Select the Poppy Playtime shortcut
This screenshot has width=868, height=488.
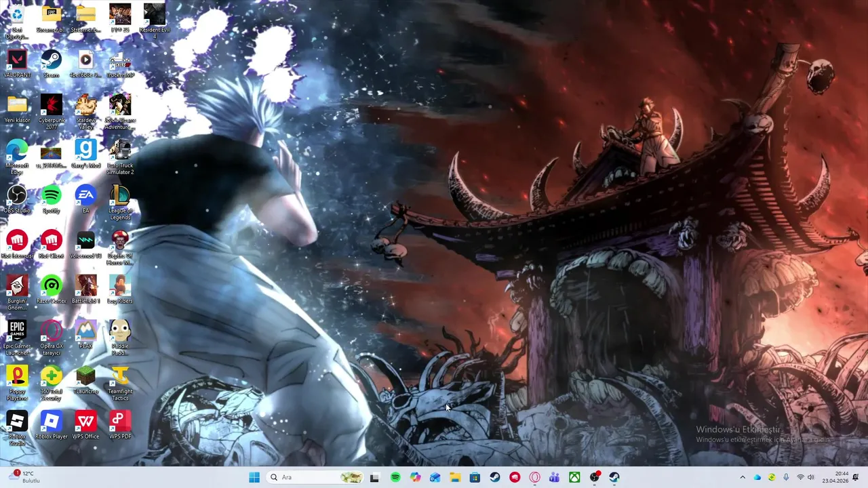[17, 383]
